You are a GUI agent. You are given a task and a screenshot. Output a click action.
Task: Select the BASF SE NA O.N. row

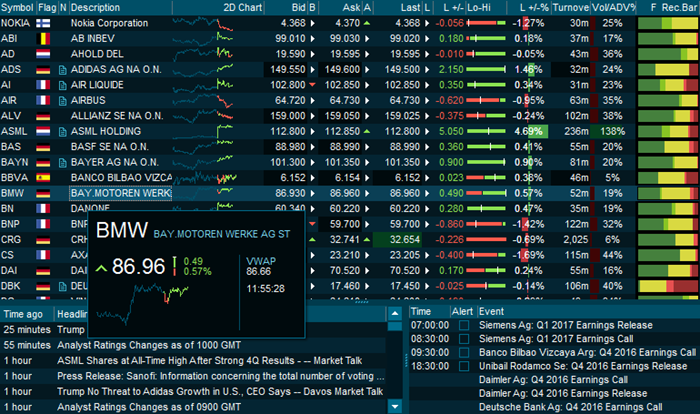coord(350,147)
